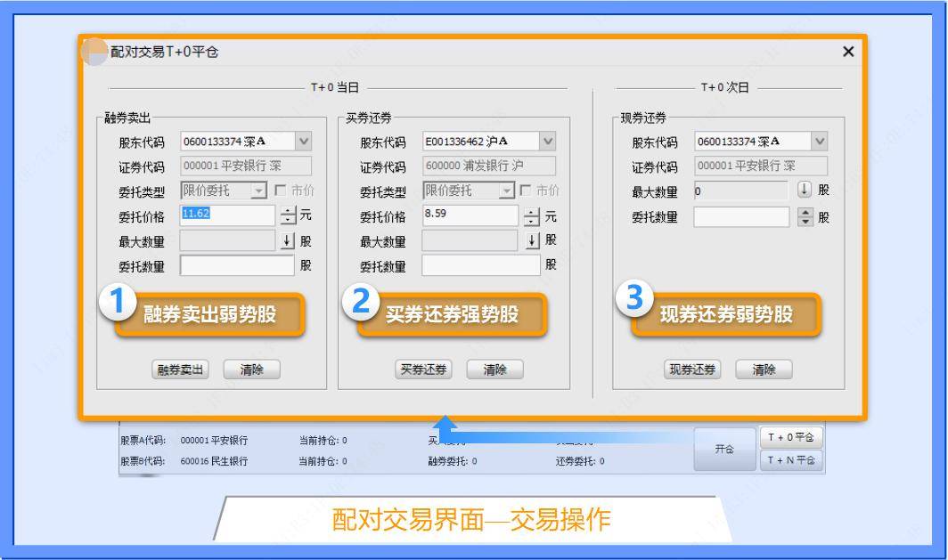948x560 pixels.
Task: Click 清除 in the 买券还券 panel
Action: pos(494,369)
